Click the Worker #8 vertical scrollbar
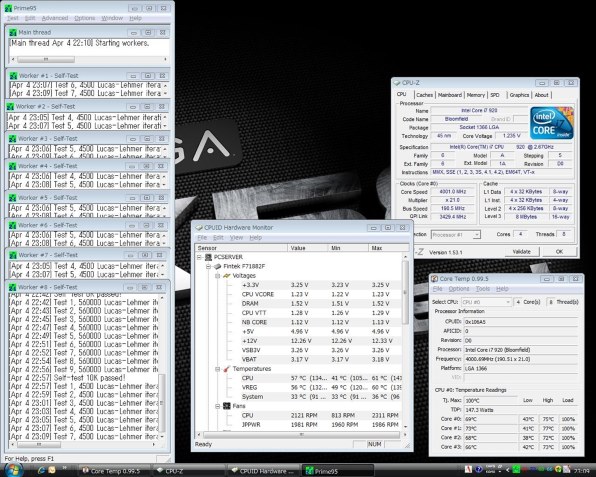 (162, 367)
